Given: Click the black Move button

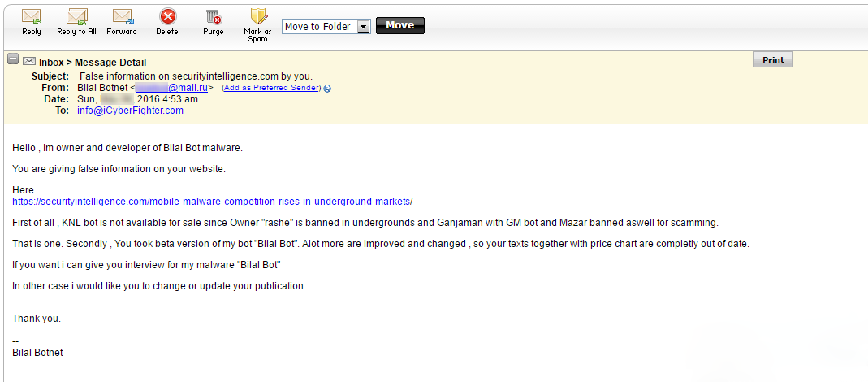Looking at the screenshot, I should [x=400, y=25].
